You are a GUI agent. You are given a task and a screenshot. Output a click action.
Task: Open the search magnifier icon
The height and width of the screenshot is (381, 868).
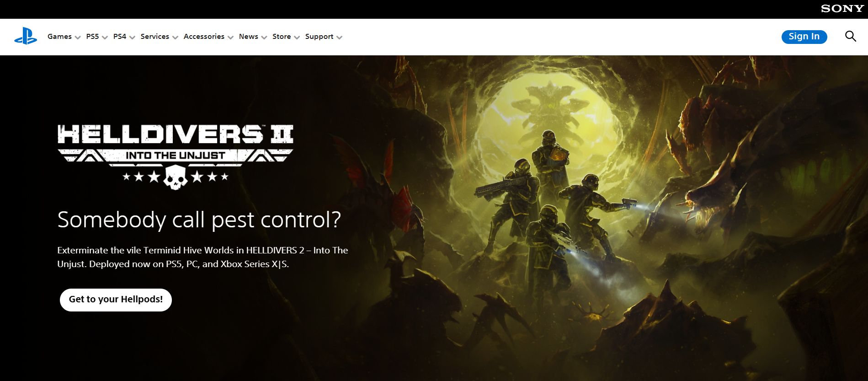[x=850, y=36]
